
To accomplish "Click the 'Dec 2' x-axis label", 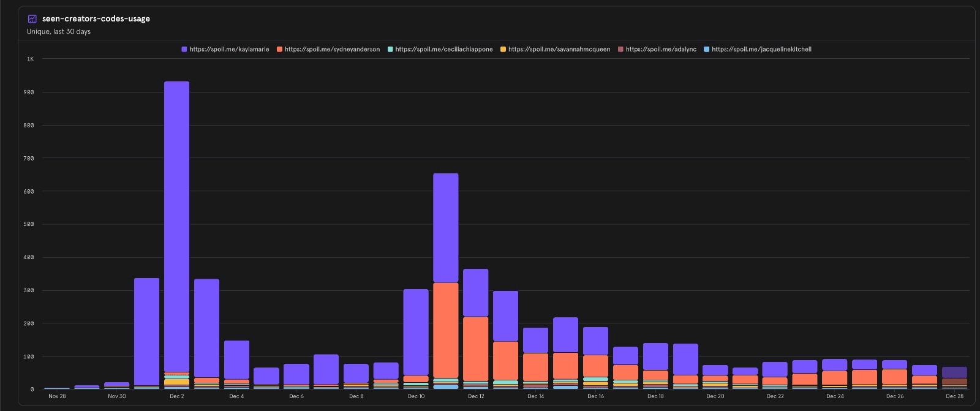I will 176,396.
